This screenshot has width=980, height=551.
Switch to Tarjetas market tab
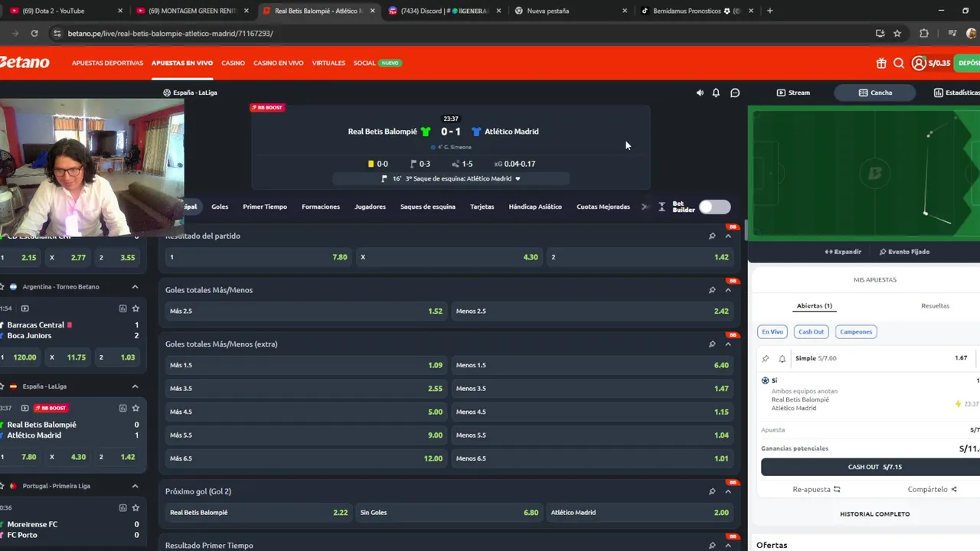click(482, 207)
